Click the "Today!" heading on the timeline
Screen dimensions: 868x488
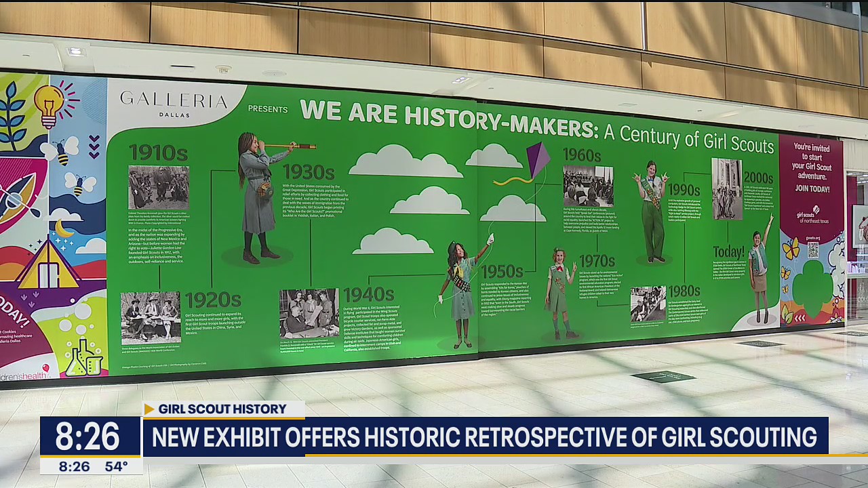(730, 251)
